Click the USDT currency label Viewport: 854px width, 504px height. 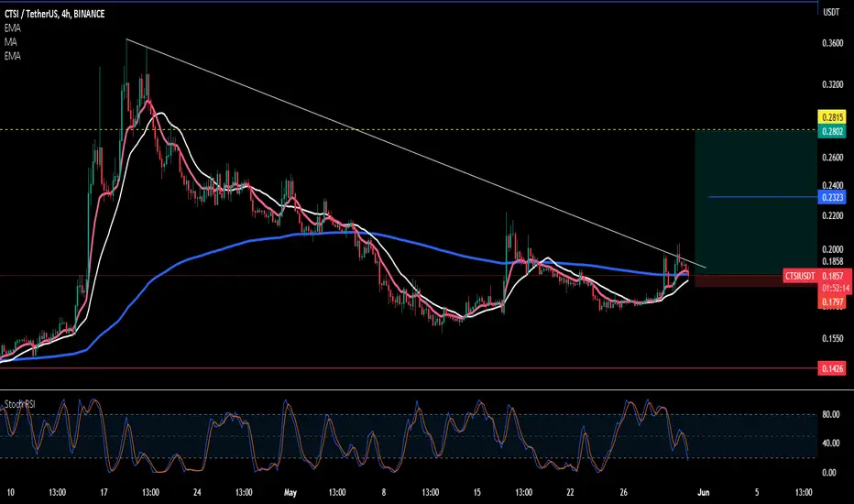pyautogui.click(x=831, y=12)
